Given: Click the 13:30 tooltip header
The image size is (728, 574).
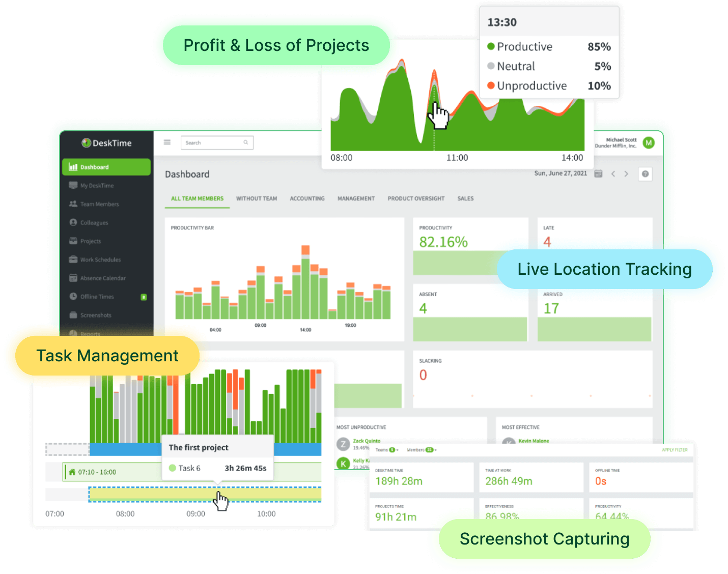Looking at the screenshot, I should [502, 22].
